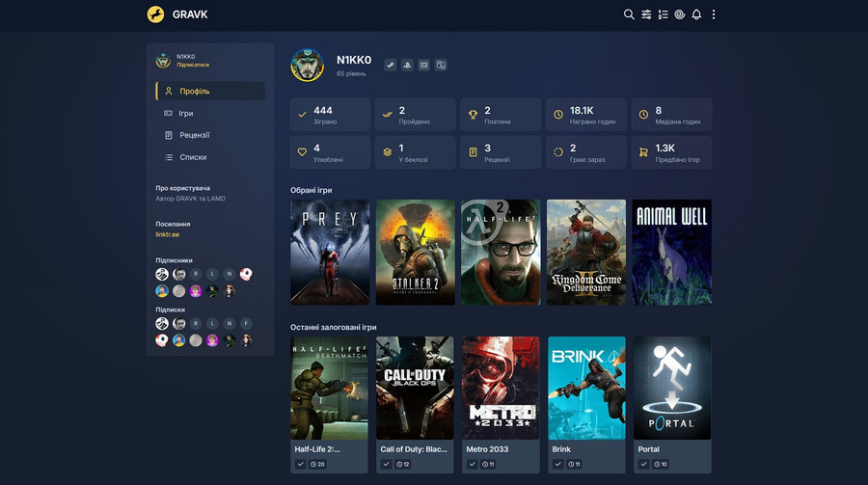The height and width of the screenshot is (485, 868).
Task: Click the Half-Life 2:... game title
Action: [317, 449]
